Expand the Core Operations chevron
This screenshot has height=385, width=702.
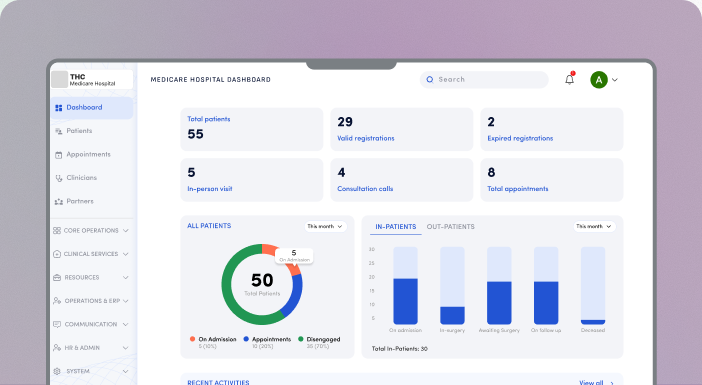coord(125,231)
